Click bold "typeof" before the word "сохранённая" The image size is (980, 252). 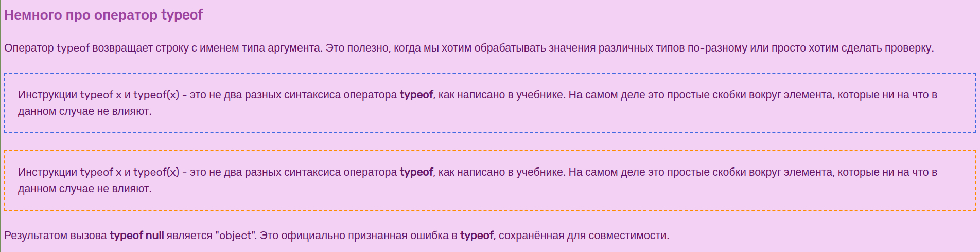point(477,236)
